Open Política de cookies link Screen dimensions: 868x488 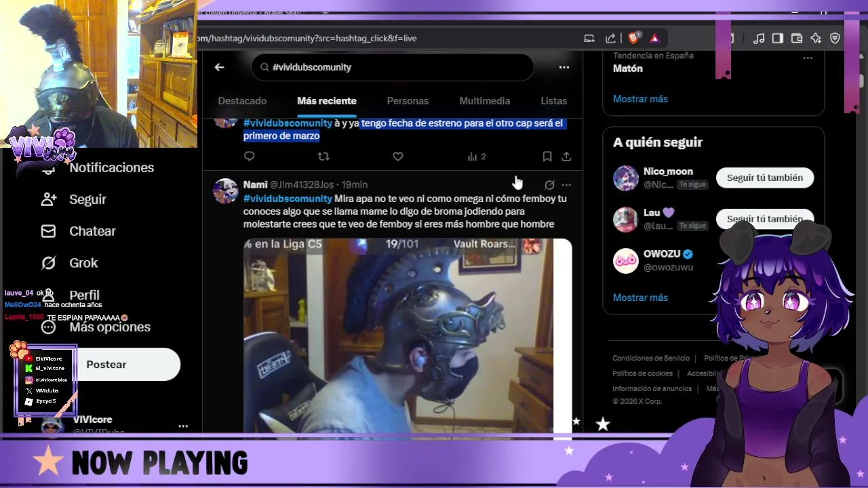[642, 373]
